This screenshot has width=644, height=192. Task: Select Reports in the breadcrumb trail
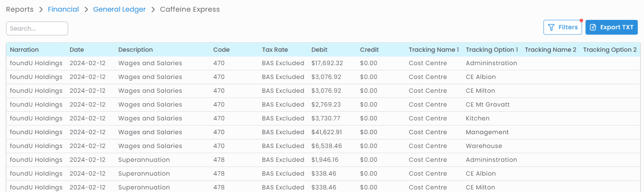pos(20,9)
